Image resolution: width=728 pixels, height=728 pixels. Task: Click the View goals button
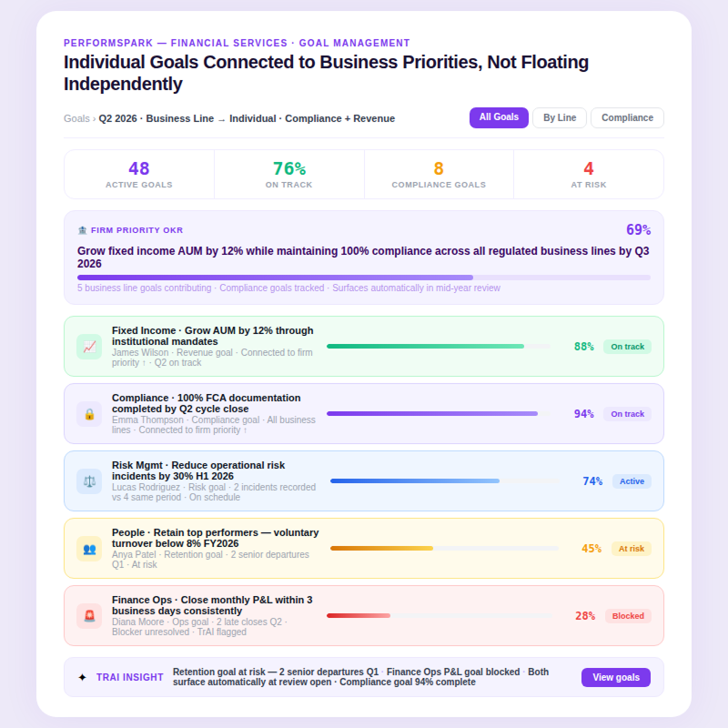pos(616,677)
